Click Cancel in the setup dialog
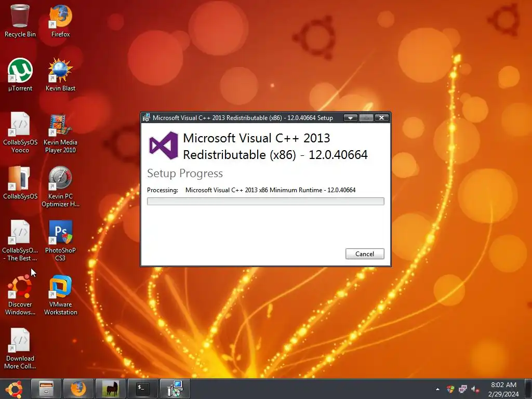The image size is (532, 399). tap(365, 254)
